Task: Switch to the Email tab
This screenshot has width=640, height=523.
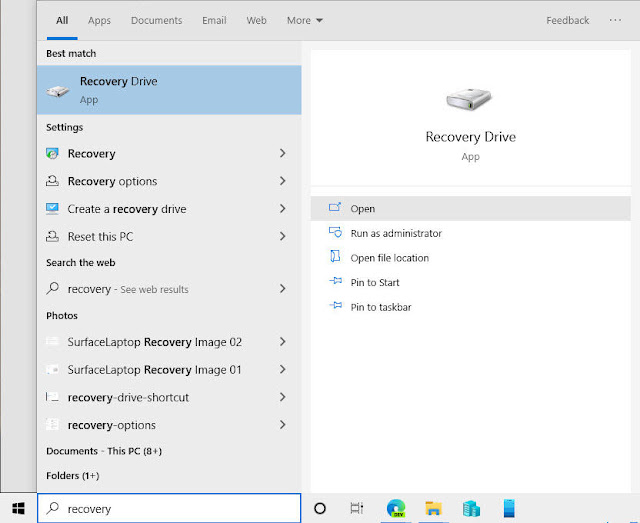Action: pos(214,20)
